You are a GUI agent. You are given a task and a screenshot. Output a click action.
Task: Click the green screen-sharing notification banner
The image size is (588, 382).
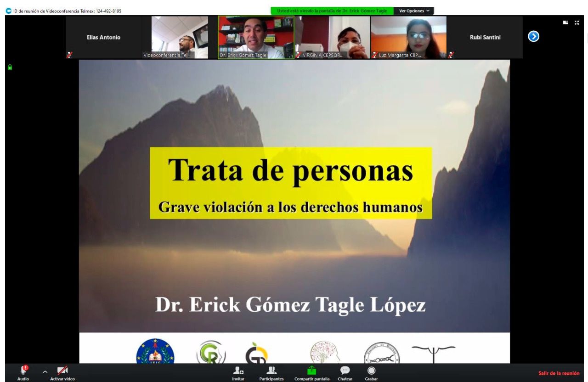(332, 11)
